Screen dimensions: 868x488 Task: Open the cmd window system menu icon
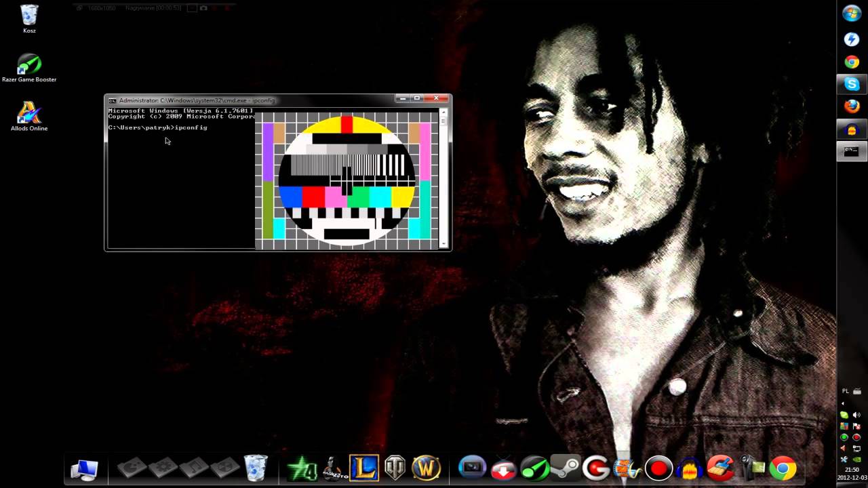click(x=113, y=100)
